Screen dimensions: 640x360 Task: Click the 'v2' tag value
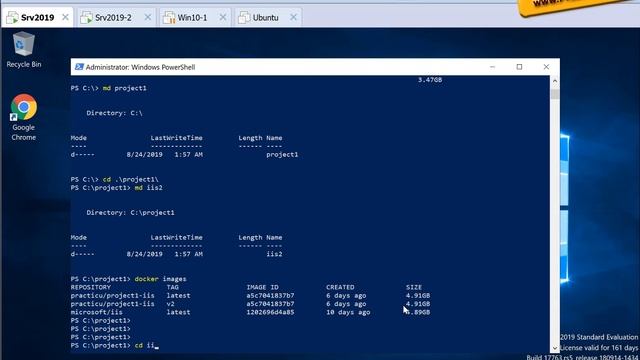point(171,304)
